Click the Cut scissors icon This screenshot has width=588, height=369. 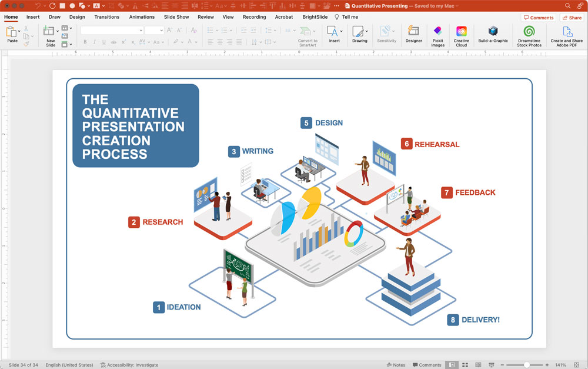point(26,28)
